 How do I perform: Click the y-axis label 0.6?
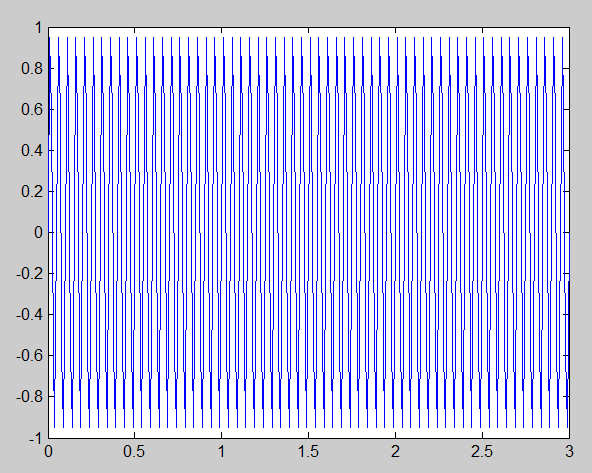(32, 110)
